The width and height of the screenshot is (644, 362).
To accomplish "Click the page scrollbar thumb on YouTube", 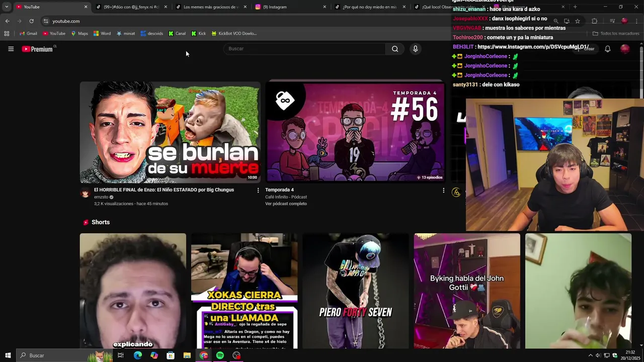I will (x=641, y=73).
